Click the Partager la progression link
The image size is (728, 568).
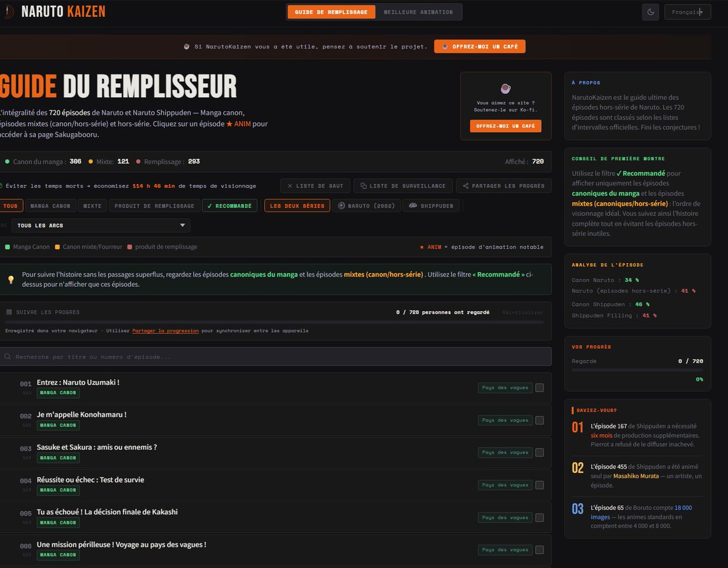pos(165,330)
